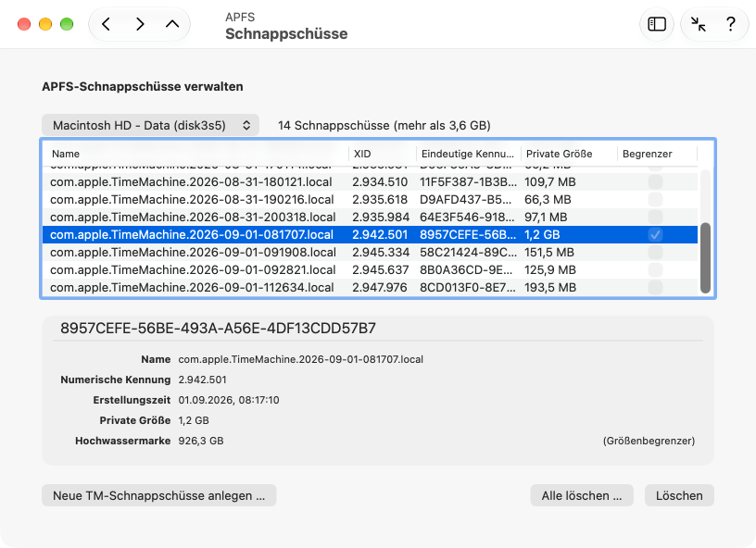The image size is (756, 548).
Task: Click the Alle löschen button
Action: pos(582,495)
